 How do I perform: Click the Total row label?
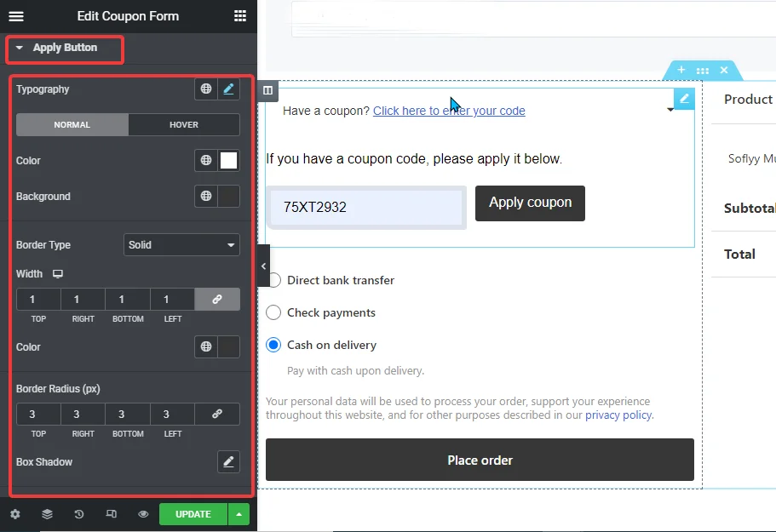pyautogui.click(x=739, y=255)
